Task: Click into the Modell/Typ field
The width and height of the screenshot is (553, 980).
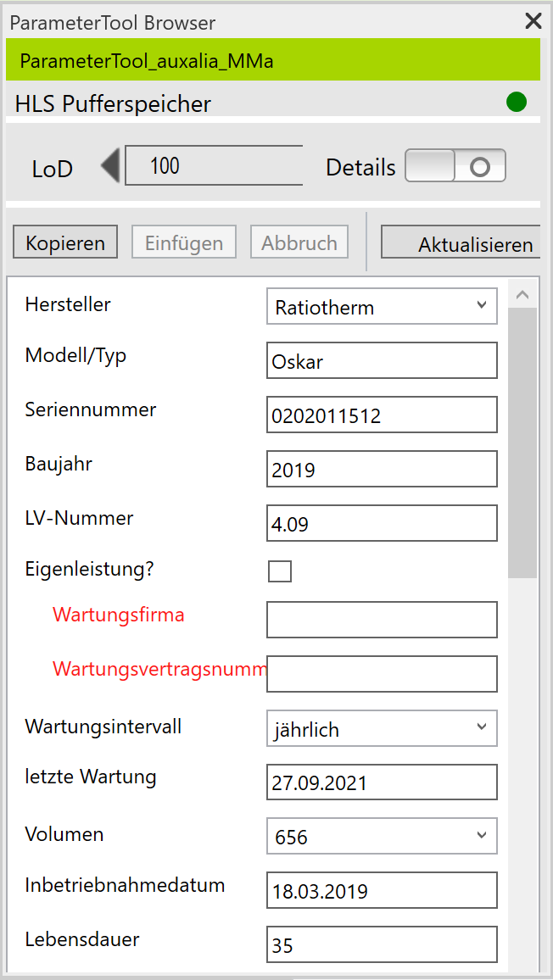Action: 382,361
